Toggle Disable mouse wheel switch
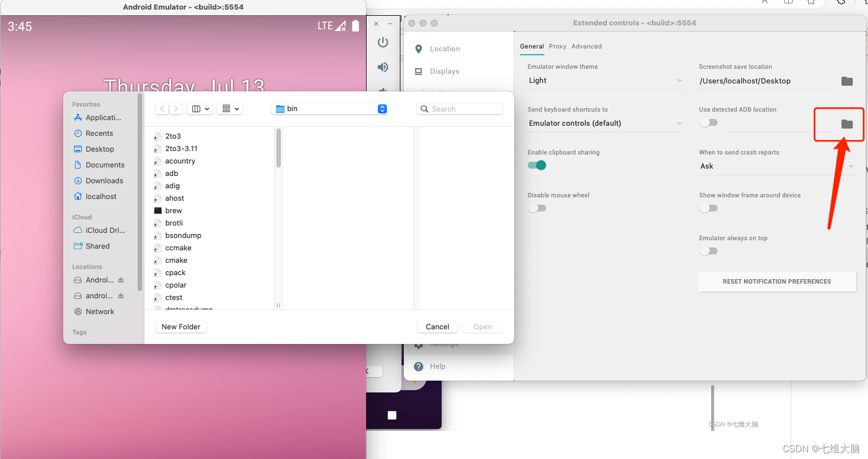The image size is (868, 459). (537, 208)
